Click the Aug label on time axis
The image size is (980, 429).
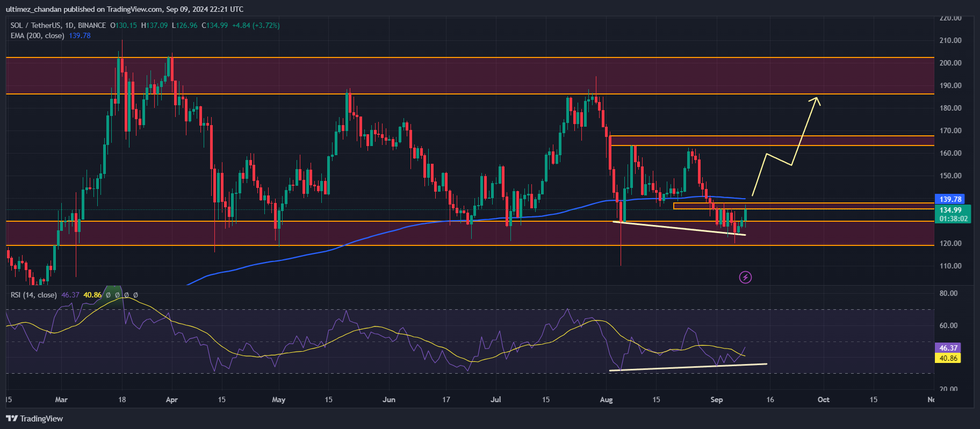point(606,399)
